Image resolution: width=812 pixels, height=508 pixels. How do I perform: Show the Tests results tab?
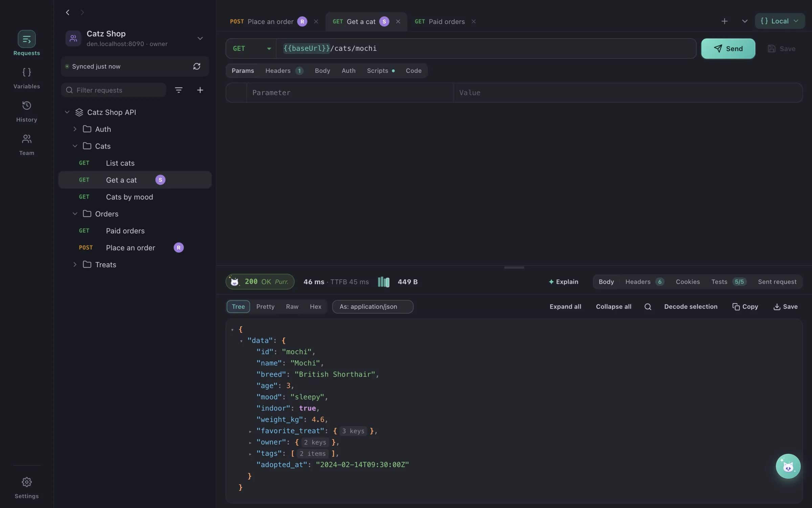click(x=728, y=282)
